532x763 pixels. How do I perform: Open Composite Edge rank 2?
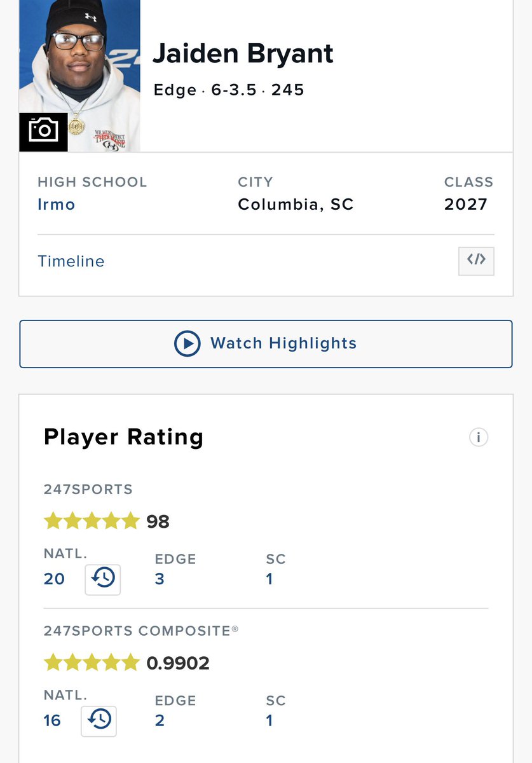[x=160, y=720]
